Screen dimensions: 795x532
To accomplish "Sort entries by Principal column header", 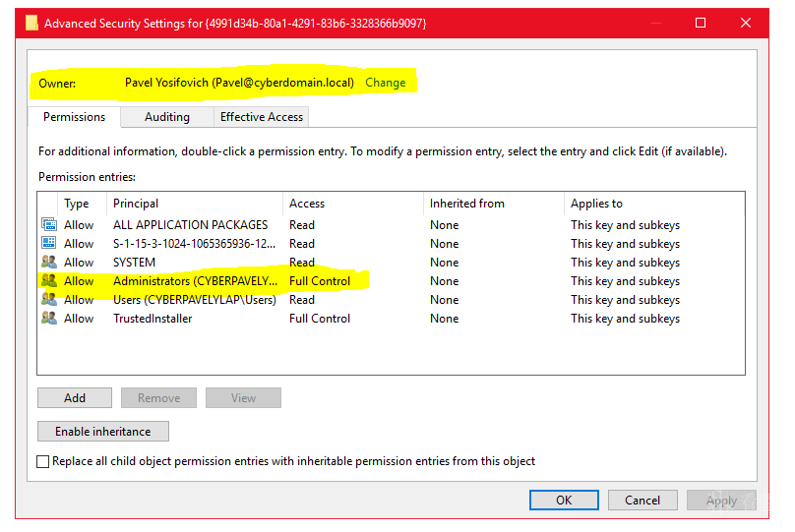I will click(x=136, y=204).
